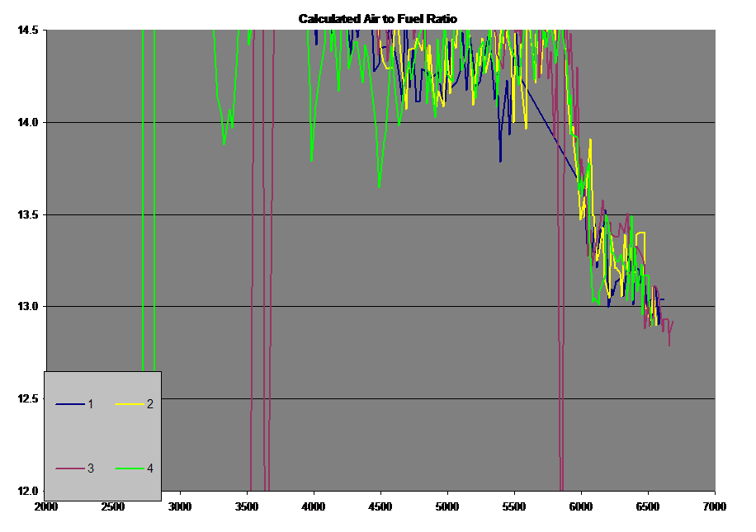The height and width of the screenshot is (532, 756).
Task: Select legend entry label 4
Action: (x=150, y=468)
